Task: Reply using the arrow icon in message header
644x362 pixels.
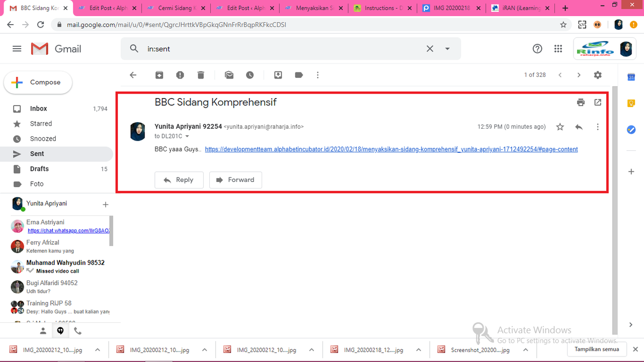Action: (x=579, y=127)
